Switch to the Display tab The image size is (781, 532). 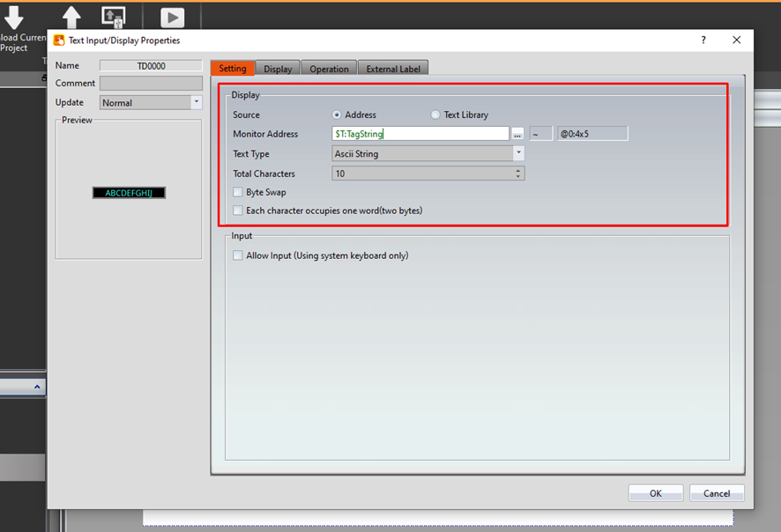tap(278, 69)
